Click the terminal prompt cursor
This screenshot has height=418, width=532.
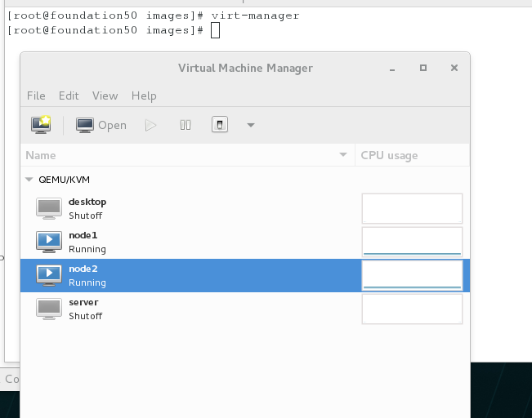pyautogui.click(x=215, y=30)
